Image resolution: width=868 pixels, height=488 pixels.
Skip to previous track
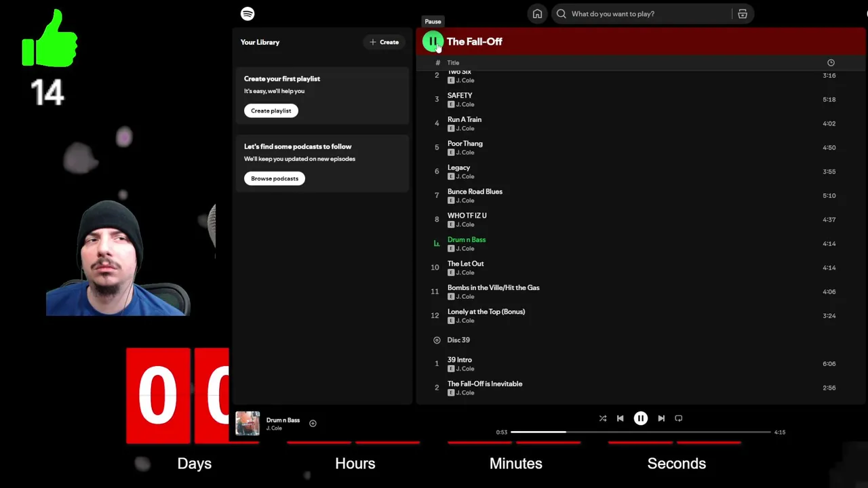tap(620, 418)
